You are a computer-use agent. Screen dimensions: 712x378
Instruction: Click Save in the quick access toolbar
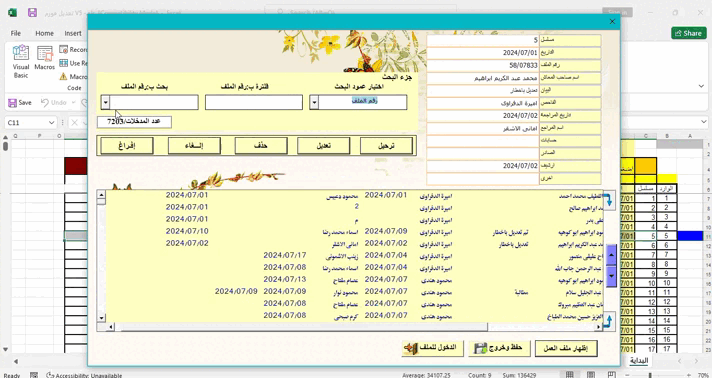point(20,103)
